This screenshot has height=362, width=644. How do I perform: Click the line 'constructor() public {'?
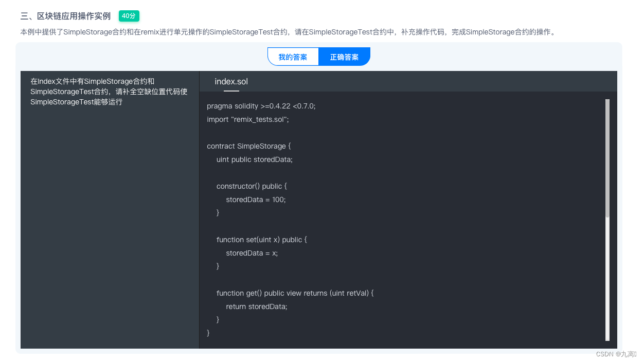[x=252, y=186]
